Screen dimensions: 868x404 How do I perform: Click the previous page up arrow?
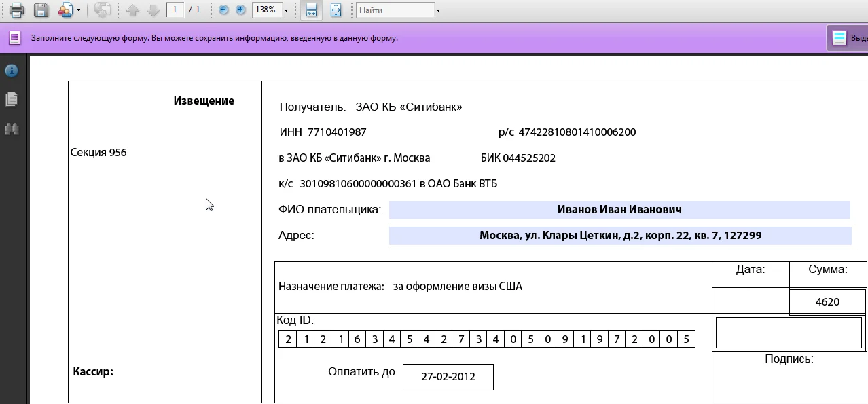pyautogui.click(x=133, y=10)
